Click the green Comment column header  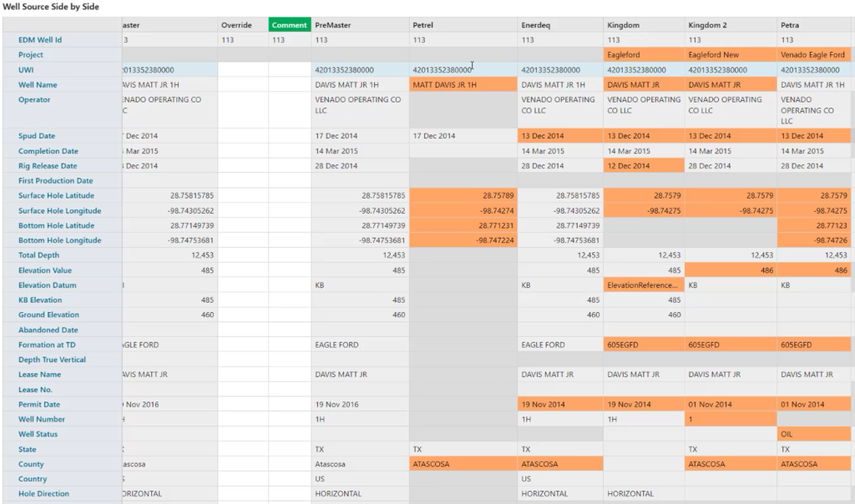click(288, 24)
